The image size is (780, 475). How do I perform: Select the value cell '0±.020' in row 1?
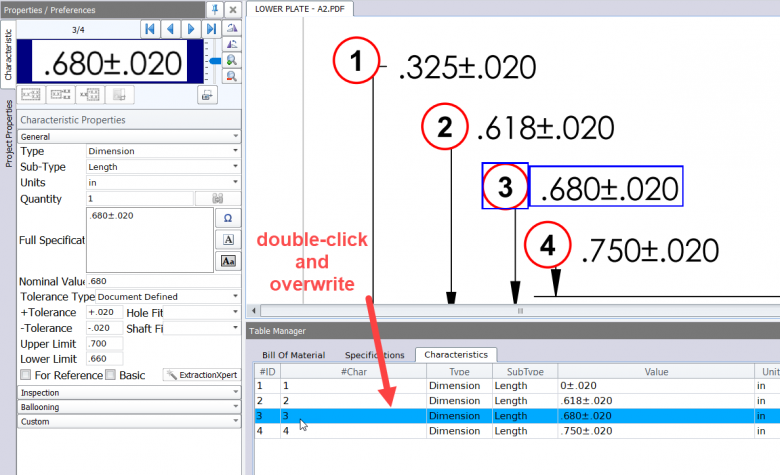tap(656, 385)
